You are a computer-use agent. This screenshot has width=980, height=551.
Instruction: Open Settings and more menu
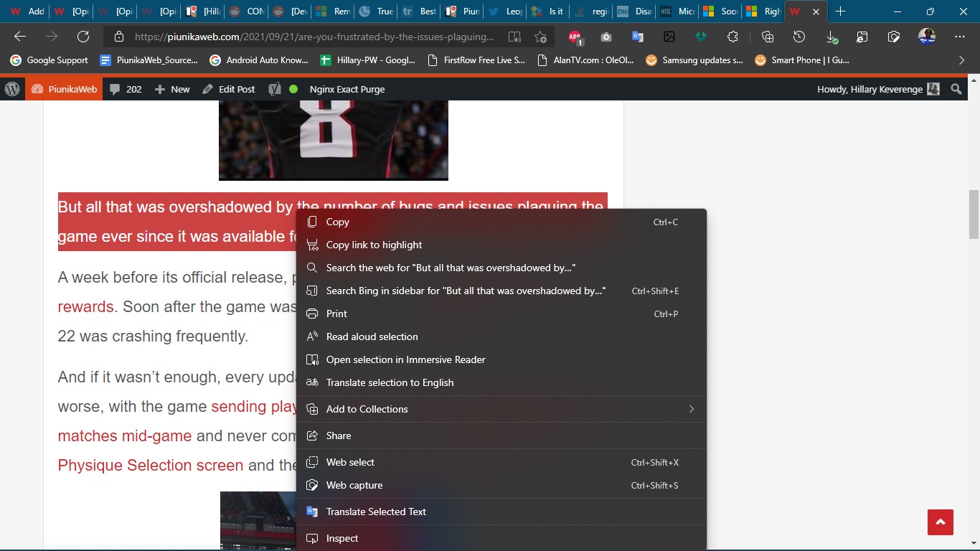tap(960, 37)
